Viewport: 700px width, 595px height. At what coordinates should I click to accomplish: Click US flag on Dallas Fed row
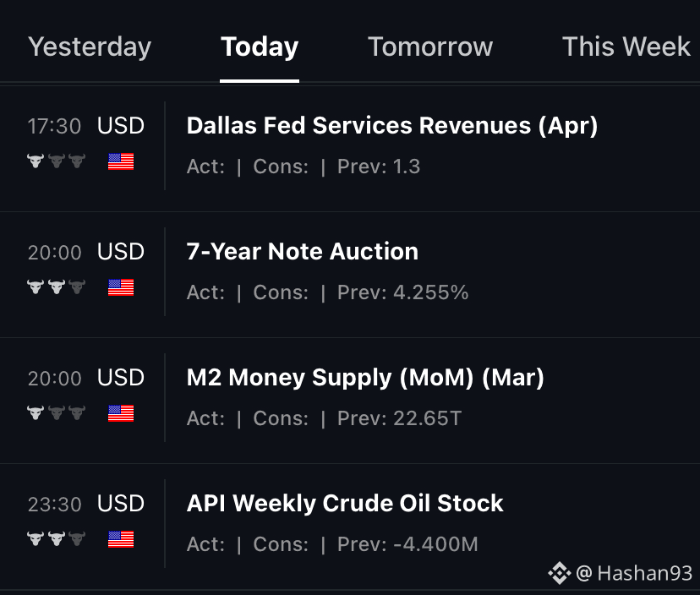click(x=121, y=161)
